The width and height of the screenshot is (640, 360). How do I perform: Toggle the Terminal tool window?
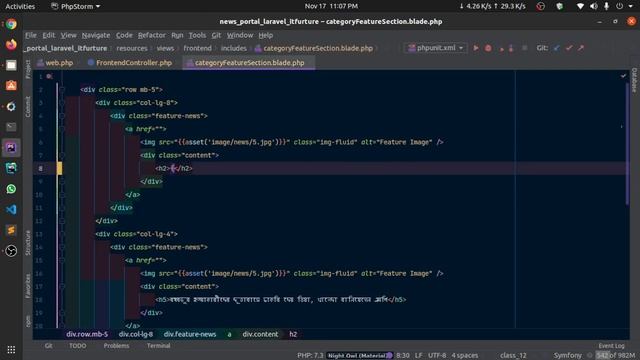click(158, 346)
